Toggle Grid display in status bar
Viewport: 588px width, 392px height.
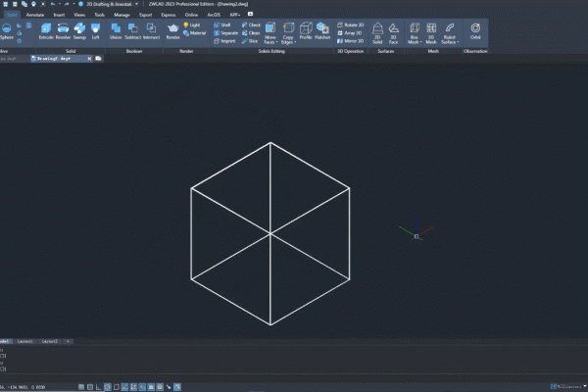tap(90, 387)
